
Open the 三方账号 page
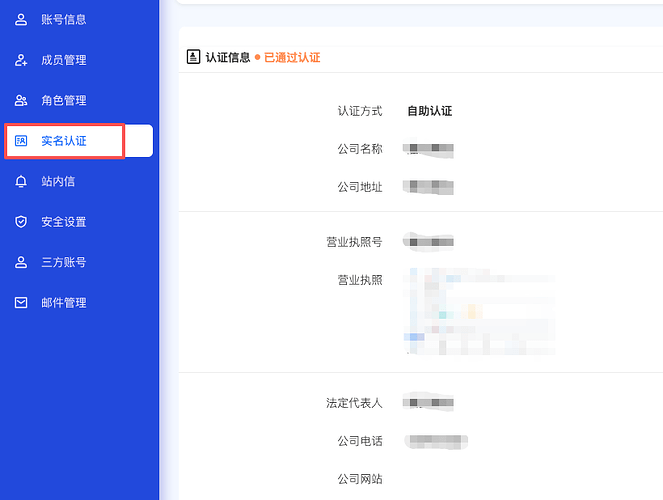click(63, 262)
